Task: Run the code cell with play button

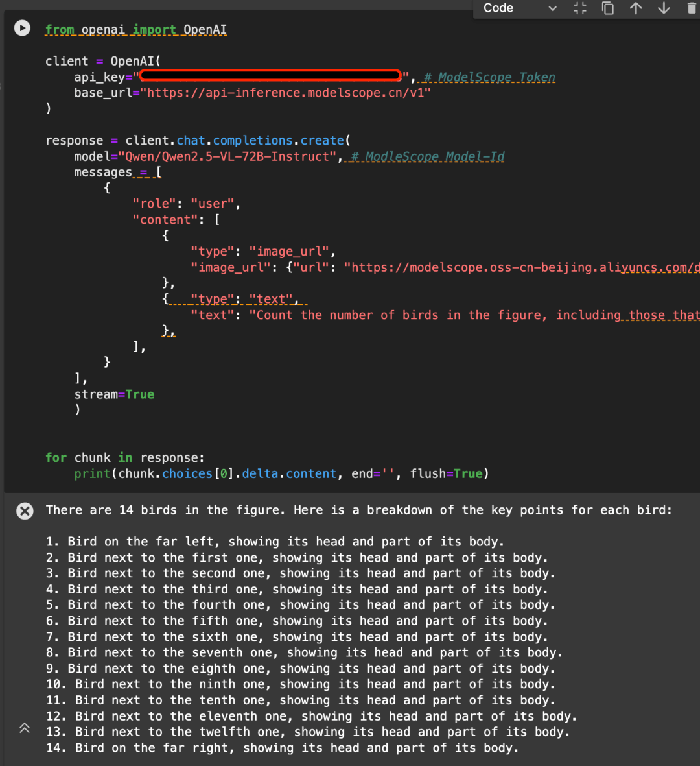Action: pyautogui.click(x=23, y=29)
